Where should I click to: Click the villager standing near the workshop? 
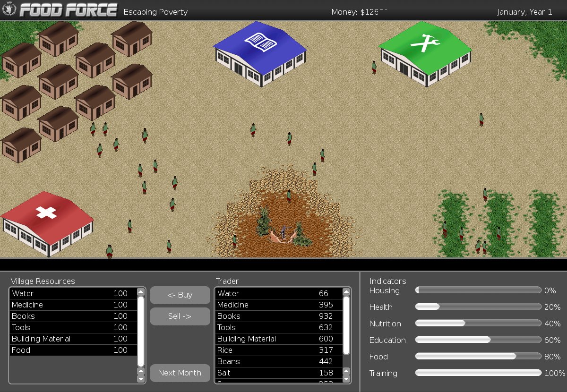click(x=374, y=67)
